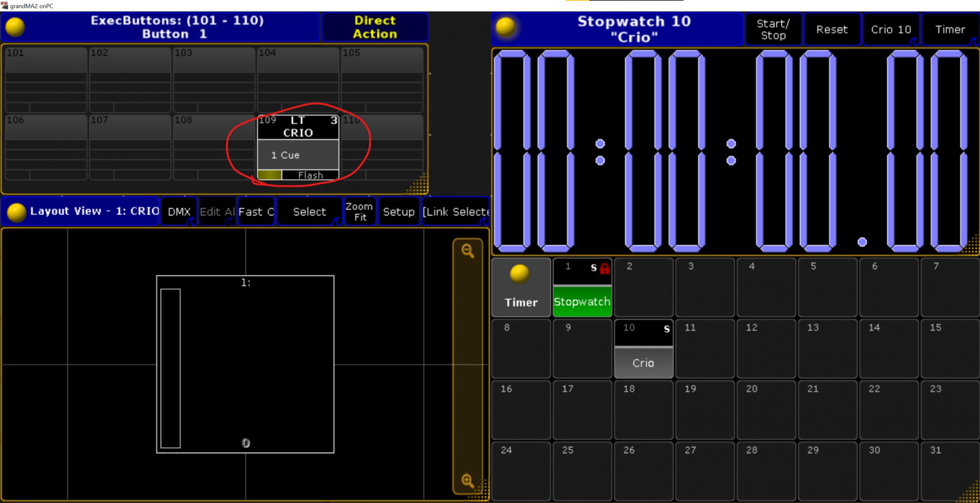Viewport: 980px width, 503px height.
Task: Select empty timer pool slot 12
Action: pyautogui.click(x=766, y=349)
